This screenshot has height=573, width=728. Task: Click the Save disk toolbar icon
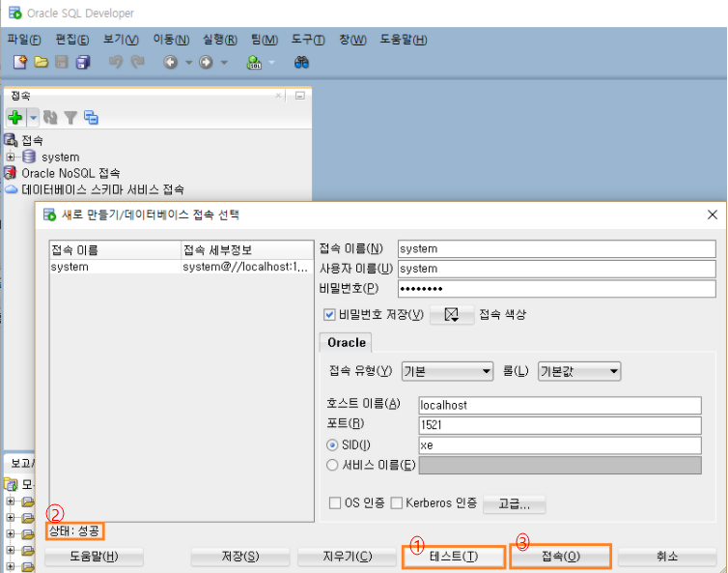[62, 62]
